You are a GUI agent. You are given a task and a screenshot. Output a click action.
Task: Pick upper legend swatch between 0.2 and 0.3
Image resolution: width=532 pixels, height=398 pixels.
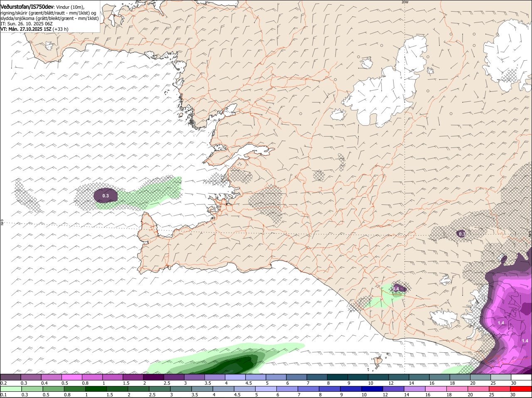(10, 377)
